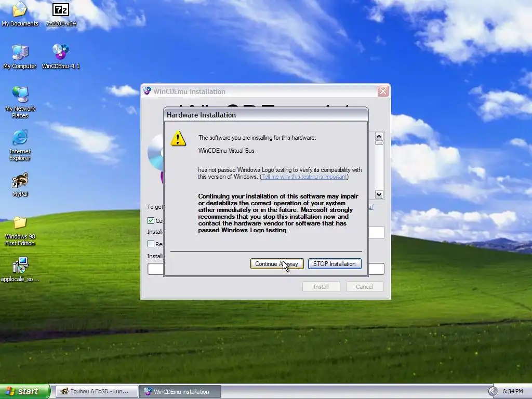Select the Internet Explorer desktop icon
This screenshot has width=532, height=399.
click(20, 145)
